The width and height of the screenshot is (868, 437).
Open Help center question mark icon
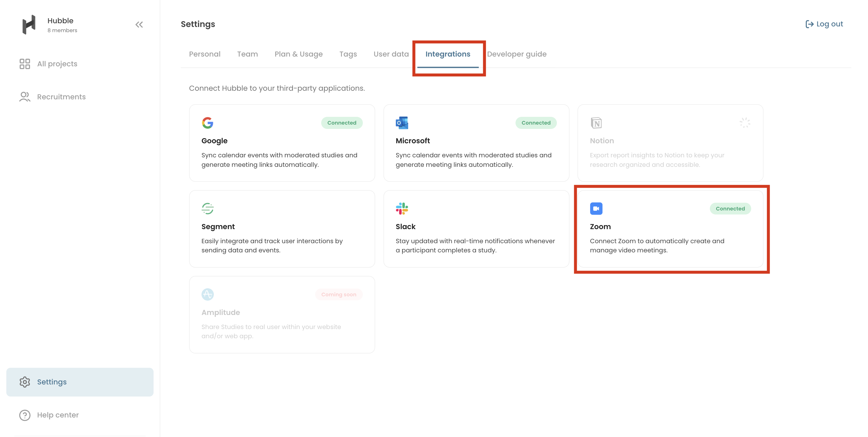(x=25, y=415)
